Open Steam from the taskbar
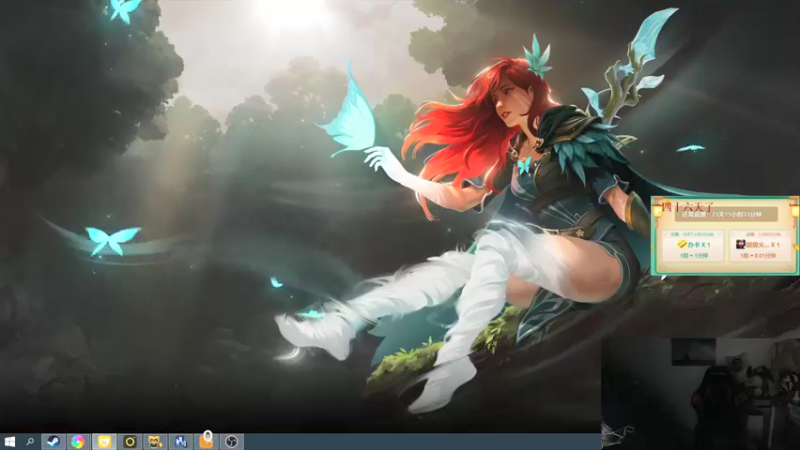This screenshot has height=450, width=800. point(53,441)
